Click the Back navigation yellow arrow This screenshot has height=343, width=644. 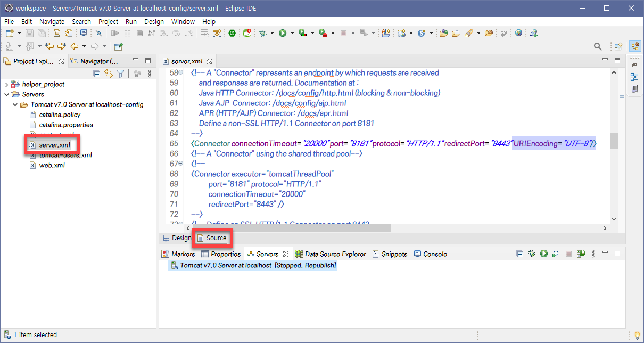[75, 47]
